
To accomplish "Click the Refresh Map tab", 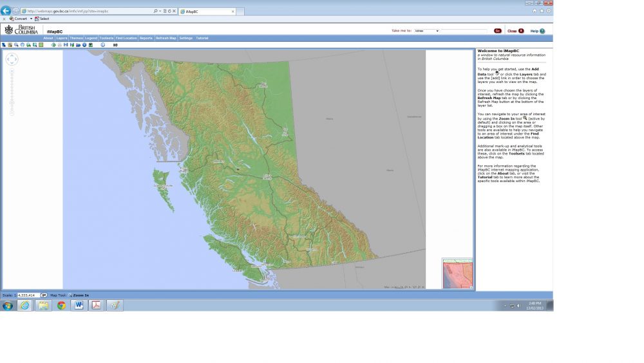I will click(166, 38).
